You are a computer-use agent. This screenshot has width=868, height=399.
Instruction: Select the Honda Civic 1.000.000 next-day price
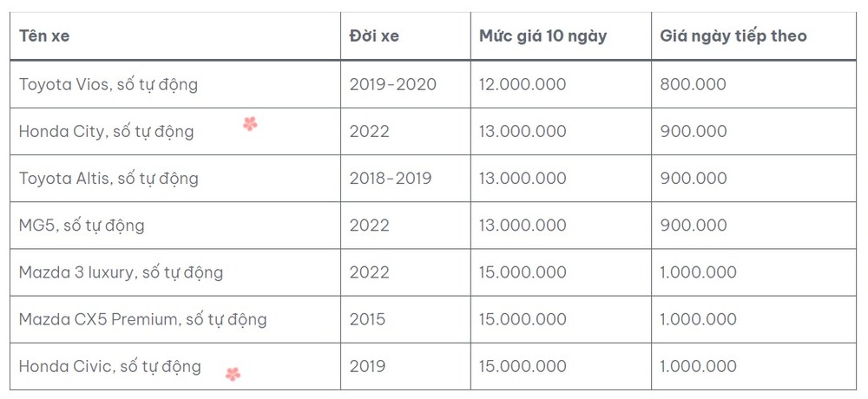pos(698,366)
